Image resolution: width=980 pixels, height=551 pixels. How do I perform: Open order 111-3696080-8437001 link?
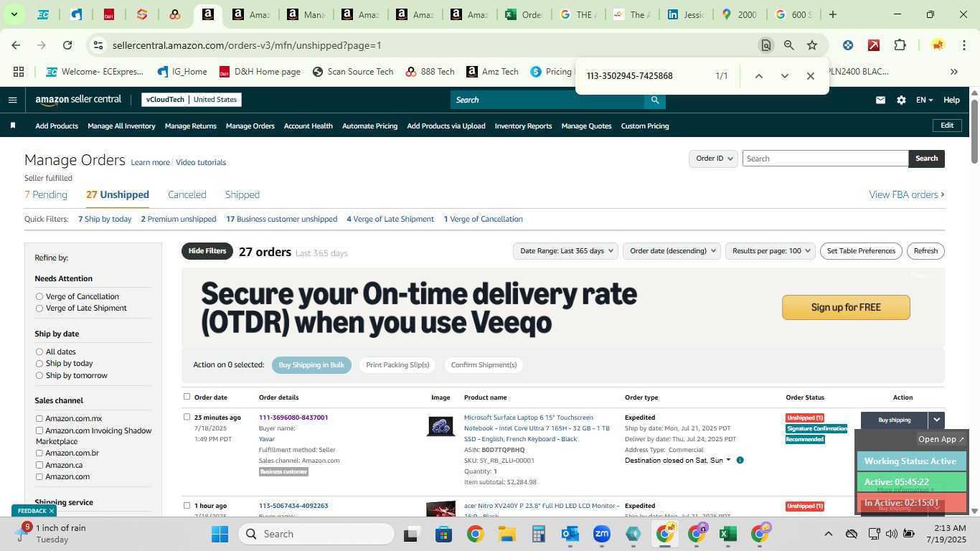tap(293, 418)
